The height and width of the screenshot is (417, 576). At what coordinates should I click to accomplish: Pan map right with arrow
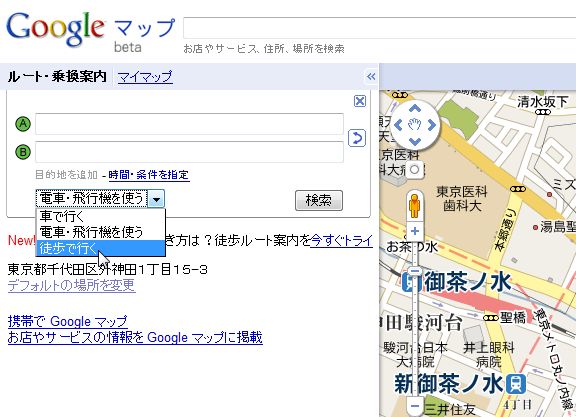pyautogui.click(x=432, y=125)
